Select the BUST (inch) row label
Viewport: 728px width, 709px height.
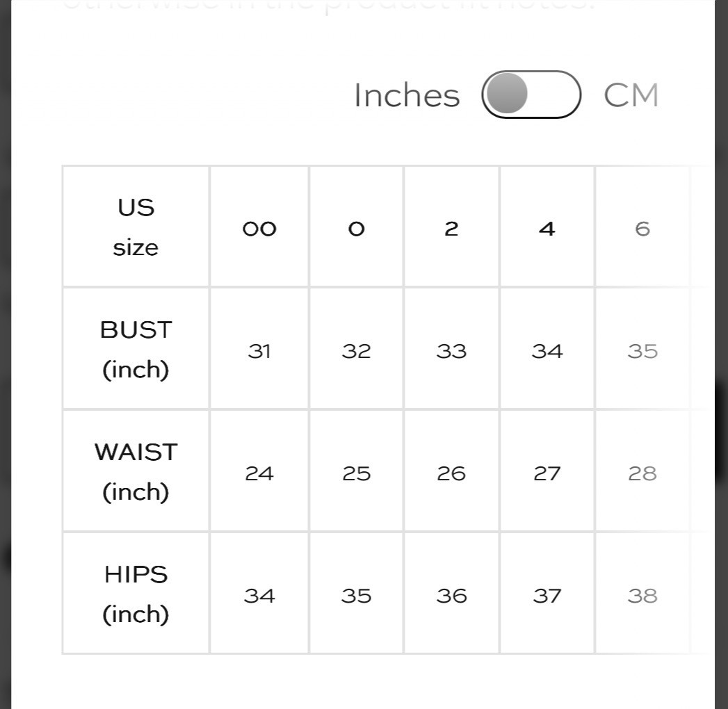tap(136, 349)
